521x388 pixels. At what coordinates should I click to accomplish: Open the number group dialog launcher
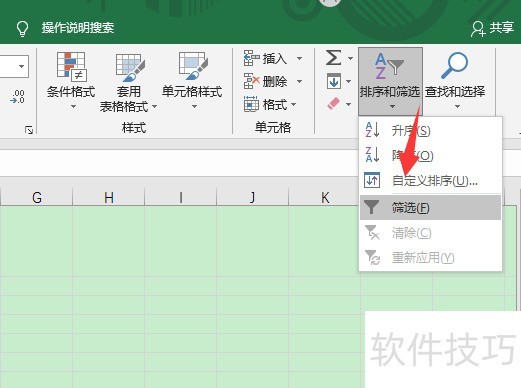pos(29,130)
